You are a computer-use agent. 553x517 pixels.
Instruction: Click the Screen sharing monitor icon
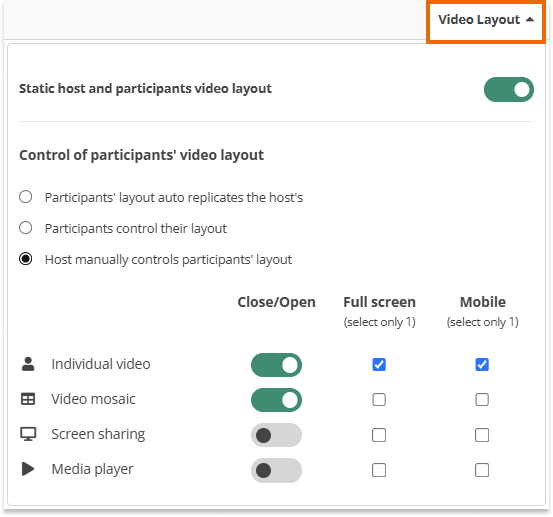tap(28, 434)
